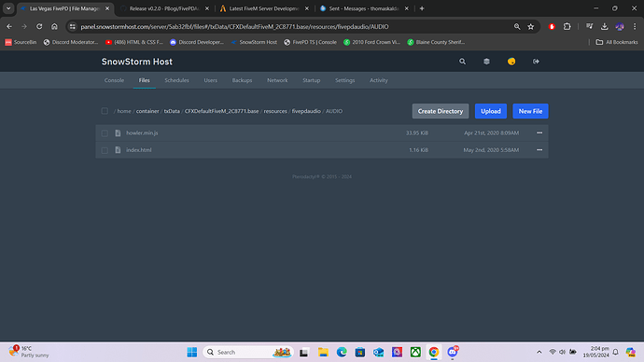Open the Network tab
644x362 pixels.
[x=277, y=80]
